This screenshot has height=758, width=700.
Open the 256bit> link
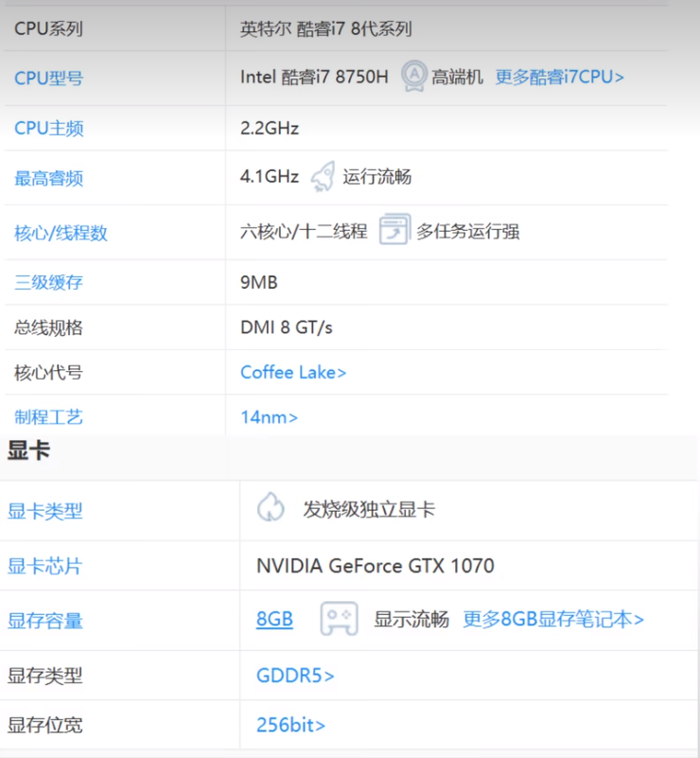point(290,725)
